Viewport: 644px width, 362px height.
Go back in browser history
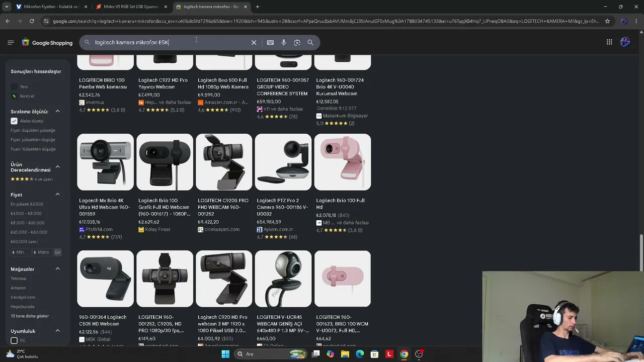tap(8, 21)
